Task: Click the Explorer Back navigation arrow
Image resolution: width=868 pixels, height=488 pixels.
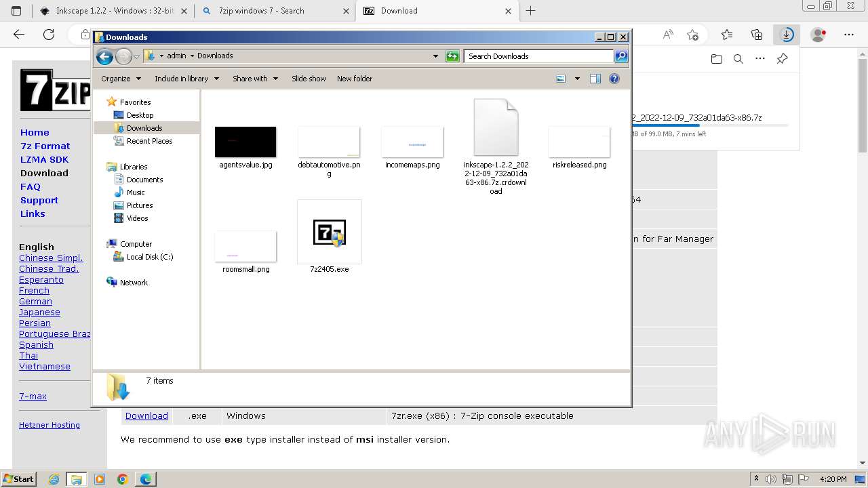Action: coord(104,56)
